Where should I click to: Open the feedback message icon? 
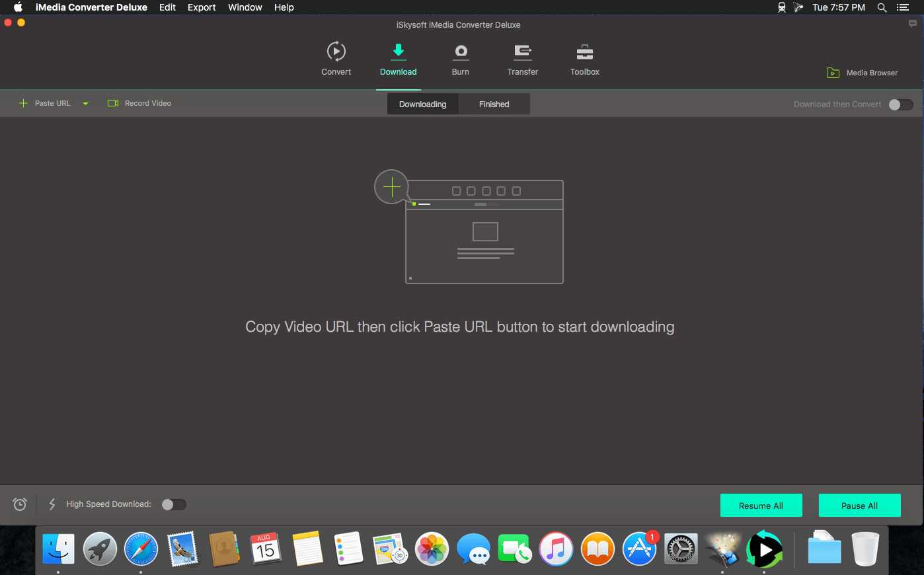point(913,23)
